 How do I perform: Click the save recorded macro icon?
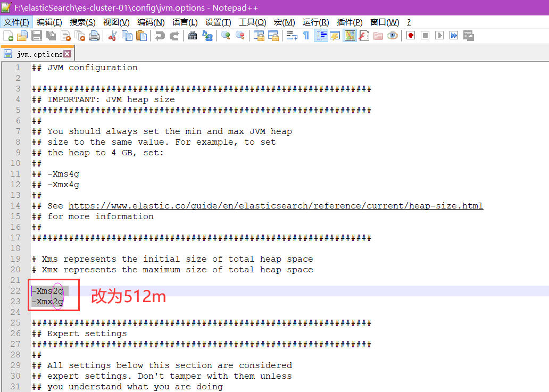coord(468,36)
